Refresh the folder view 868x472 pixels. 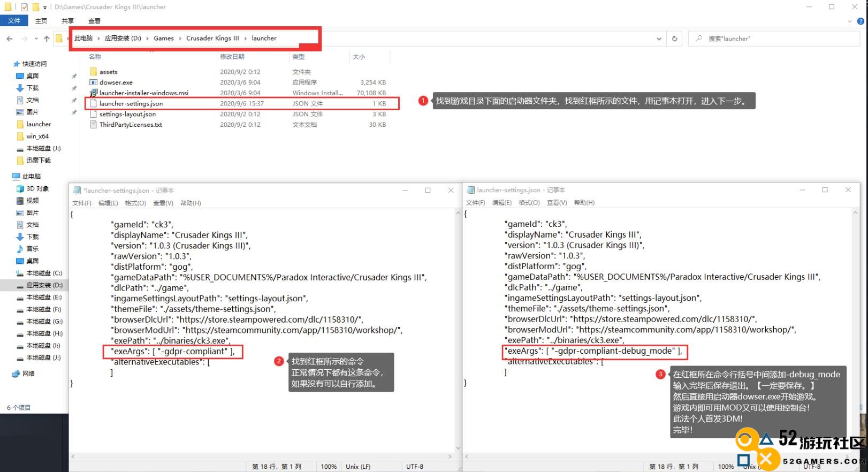(x=674, y=39)
